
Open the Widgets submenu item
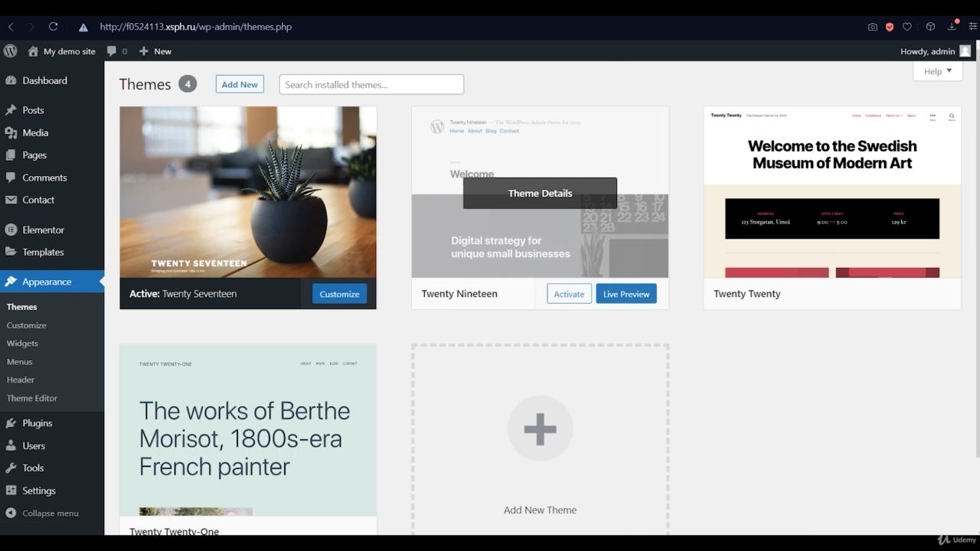22,344
